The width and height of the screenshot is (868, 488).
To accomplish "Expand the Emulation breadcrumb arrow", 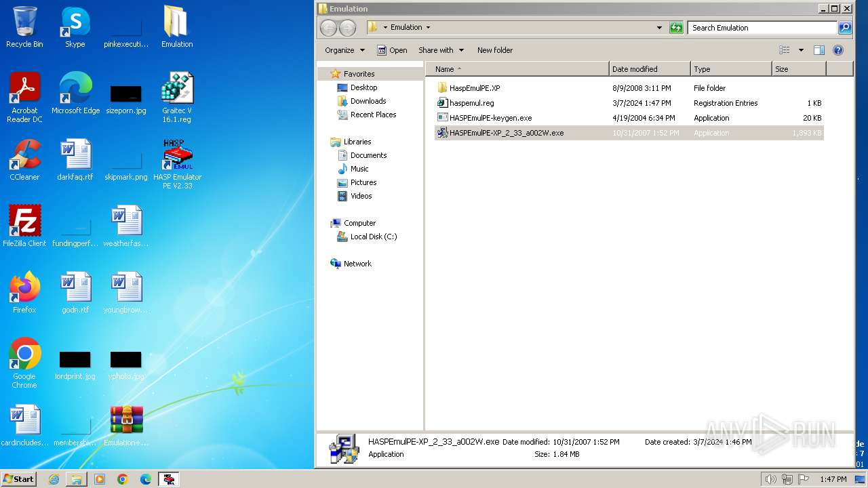I will coord(428,28).
